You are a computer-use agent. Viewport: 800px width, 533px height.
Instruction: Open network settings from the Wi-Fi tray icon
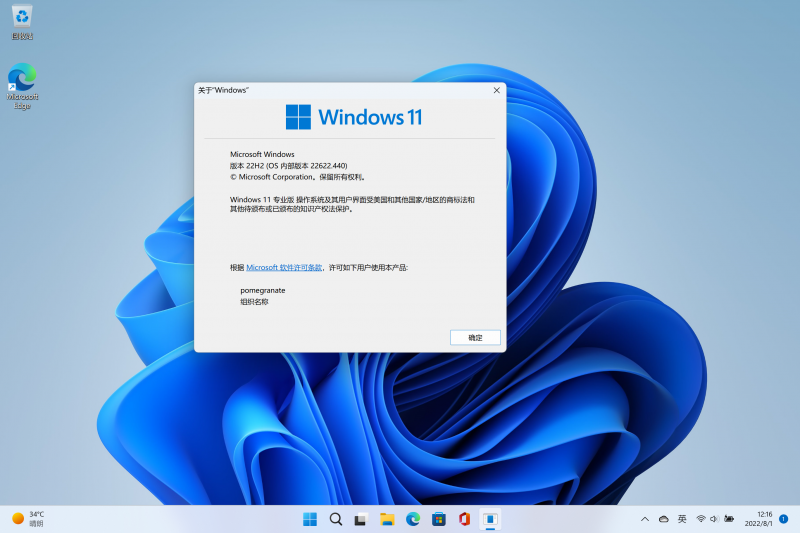(701, 519)
